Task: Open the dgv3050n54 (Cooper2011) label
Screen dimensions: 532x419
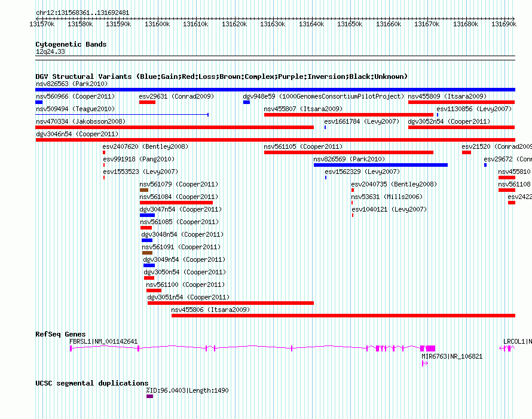Action: [185, 272]
